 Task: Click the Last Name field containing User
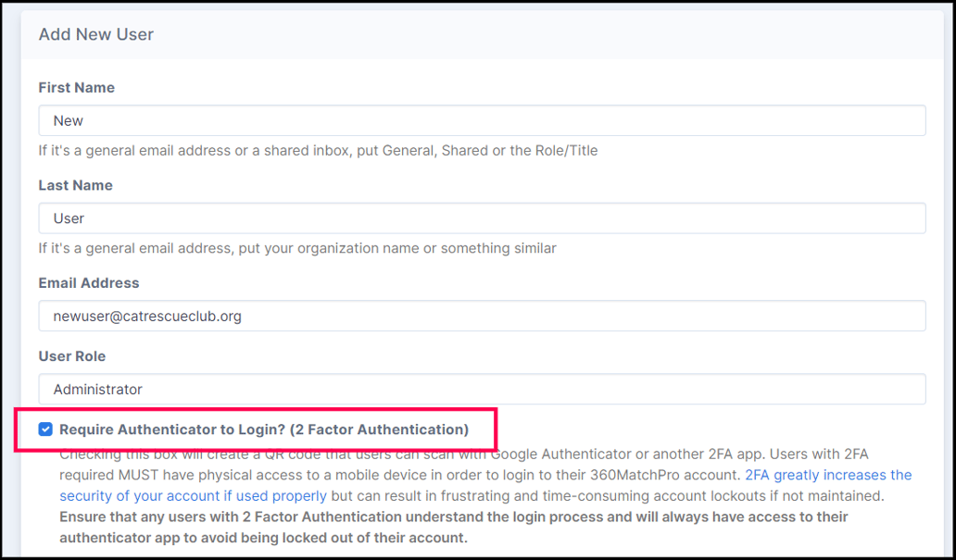(x=482, y=218)
